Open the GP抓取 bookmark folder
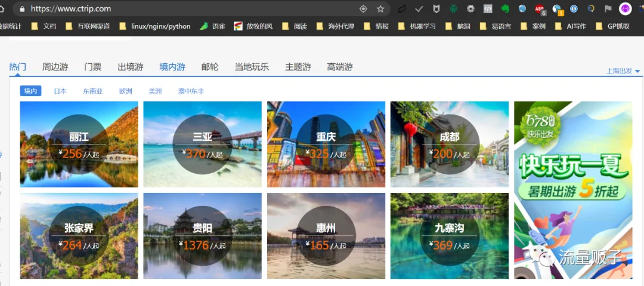 [x=612, y=26]
